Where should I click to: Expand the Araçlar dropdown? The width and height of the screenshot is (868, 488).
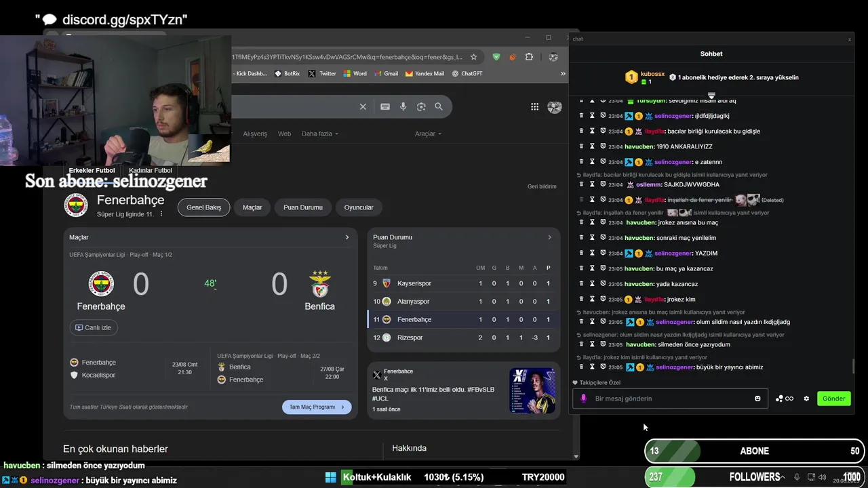(x=428, y=134)
